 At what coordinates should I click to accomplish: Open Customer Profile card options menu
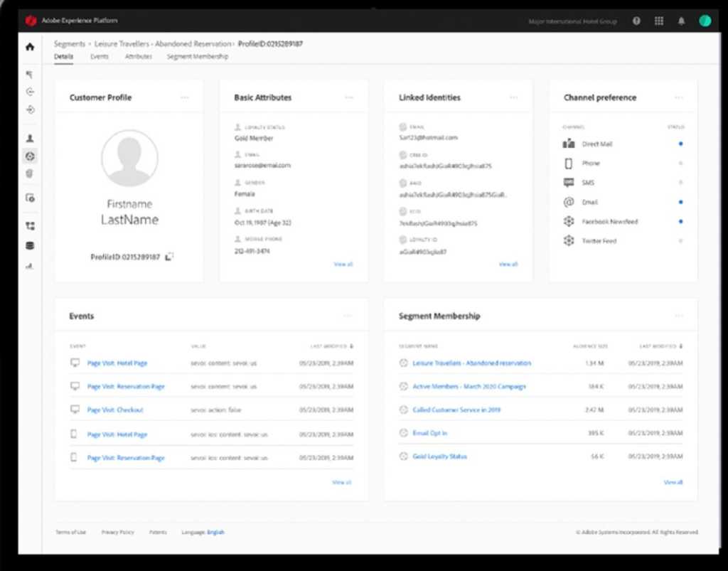[x=185, y=97]
